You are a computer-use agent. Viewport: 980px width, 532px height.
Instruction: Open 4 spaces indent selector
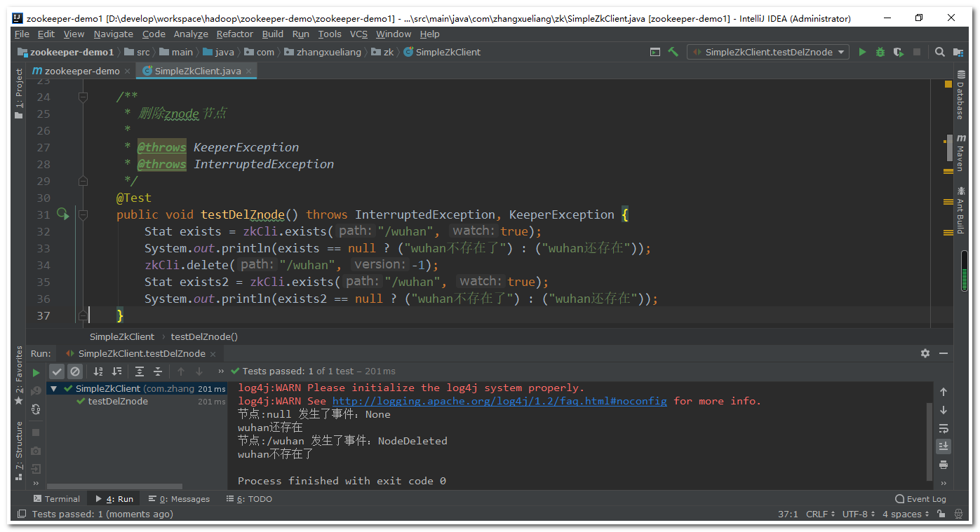(x=907, y=514)
